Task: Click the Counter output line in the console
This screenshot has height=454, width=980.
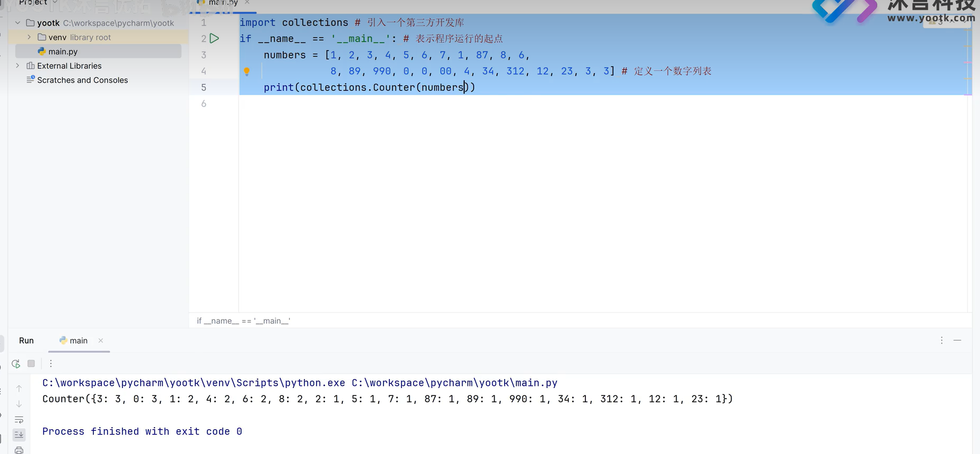Action: click(x=388, y=399)
